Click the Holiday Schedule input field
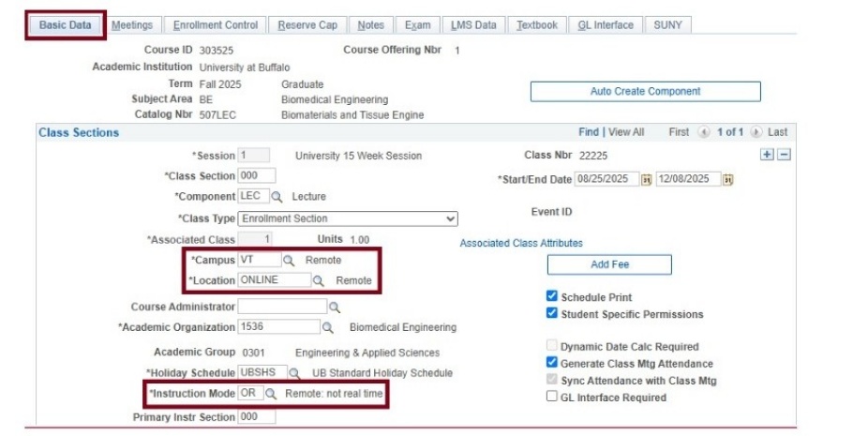868x436 pixels. 262,372
